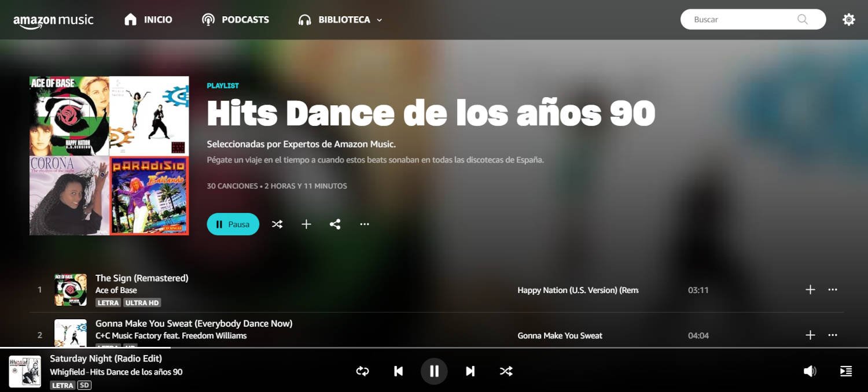Viewport: 868px width, 392px height.
Task: Share the Hits Dance playlist
Action: (335, 224)
